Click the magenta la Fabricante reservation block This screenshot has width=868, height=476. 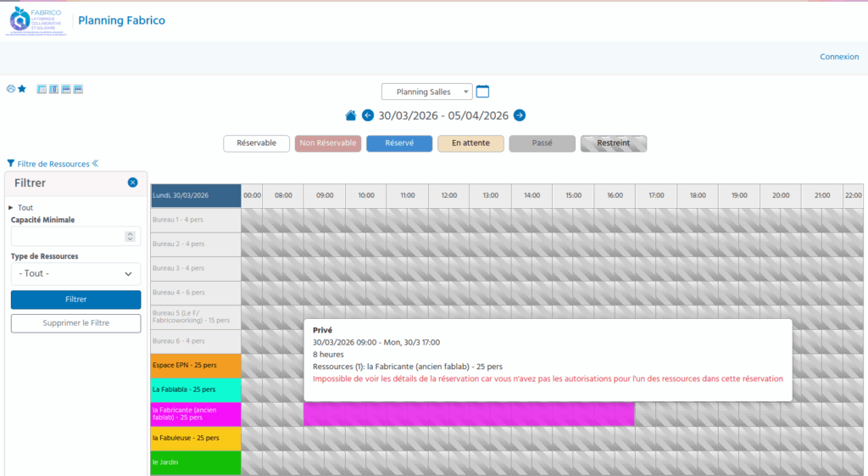469,414
